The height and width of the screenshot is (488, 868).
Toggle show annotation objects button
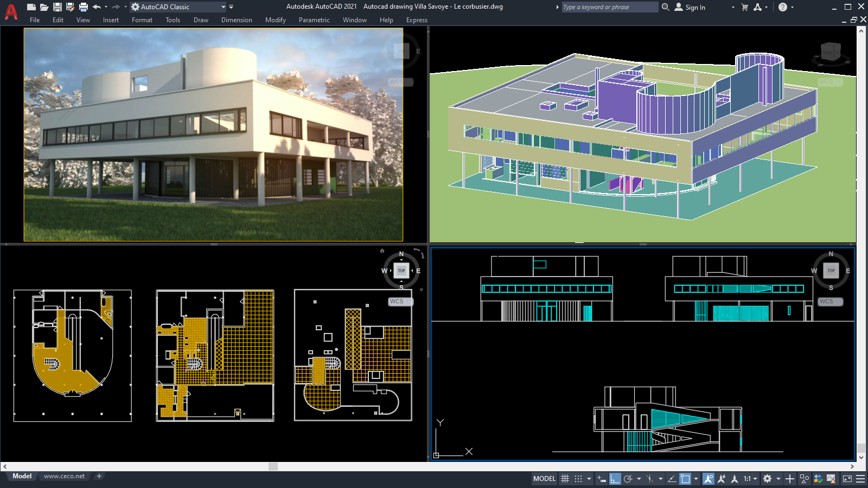(x=708, y=479)
